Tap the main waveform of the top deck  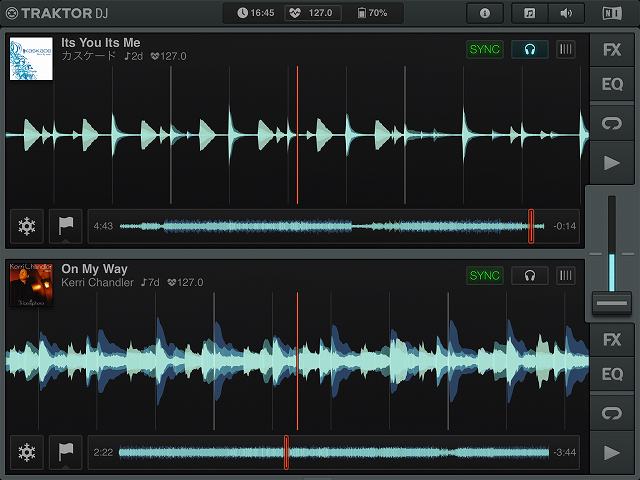(297, 135)
